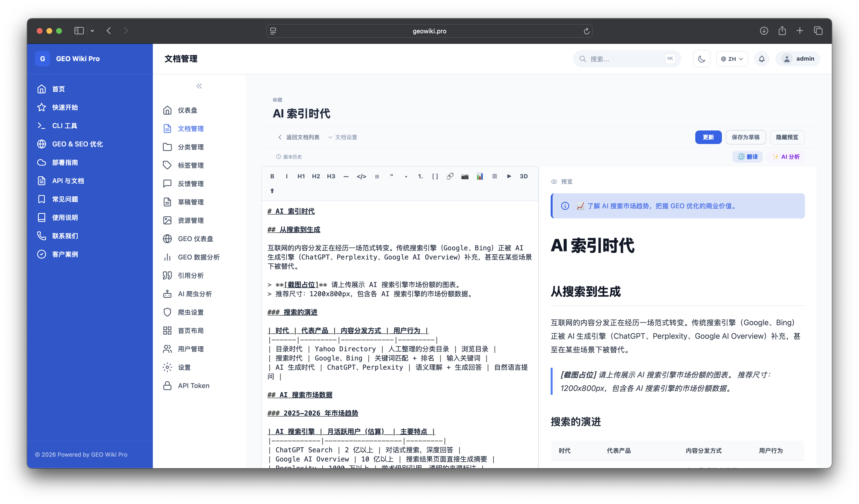Reload the page in Safari
This screenshot has height=504, width=859.
(586, 31)
